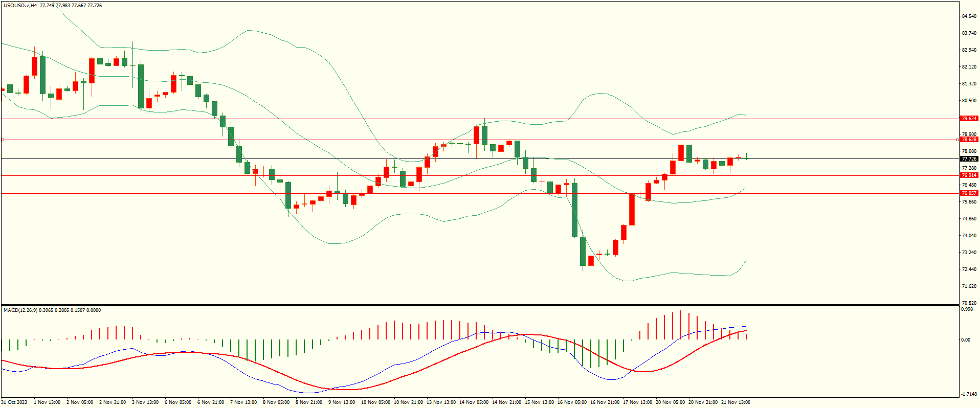Click the 76.914 red price label

(969, 175)
